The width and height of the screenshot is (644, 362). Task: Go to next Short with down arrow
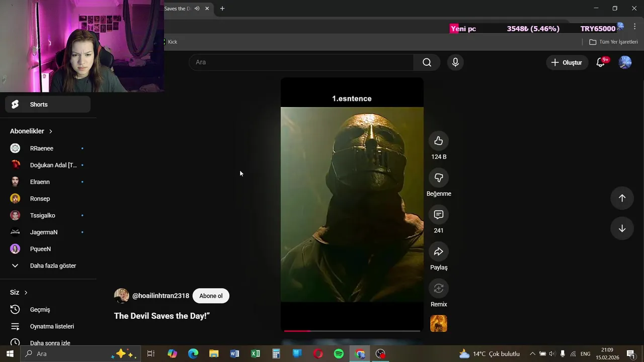[x=622, y=228]
